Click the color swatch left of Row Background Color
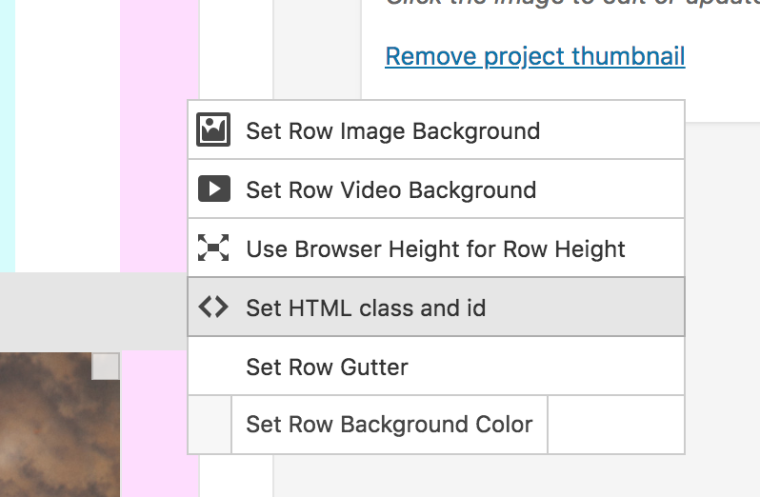Viewport: 760px width, 497px height. (x=210, y=424)
